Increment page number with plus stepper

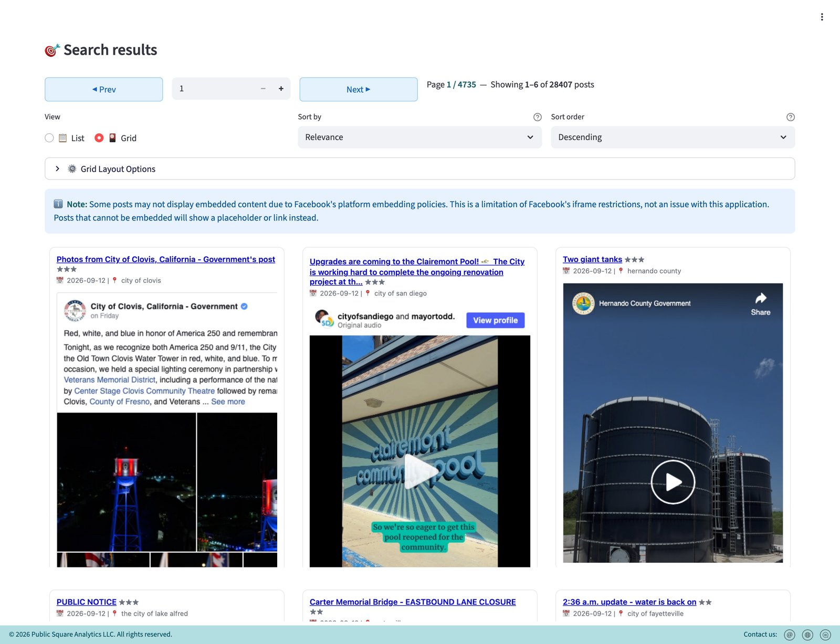281,89
